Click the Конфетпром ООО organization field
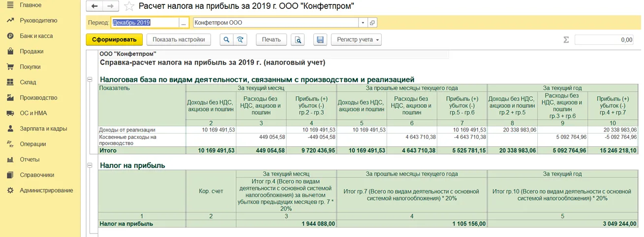This screenshot has height=237, width=644. coord(276,23)
